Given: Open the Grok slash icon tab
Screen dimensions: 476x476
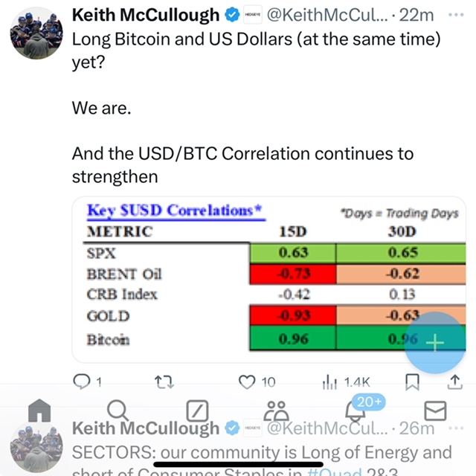Looking at the screenshot, I should tap(196, 411).
